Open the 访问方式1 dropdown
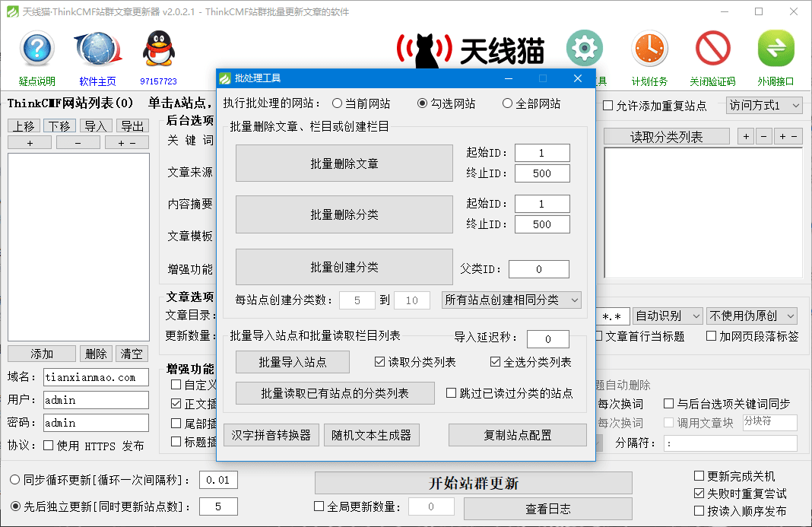Screen dimensions: 812x527 click(764, 106)
